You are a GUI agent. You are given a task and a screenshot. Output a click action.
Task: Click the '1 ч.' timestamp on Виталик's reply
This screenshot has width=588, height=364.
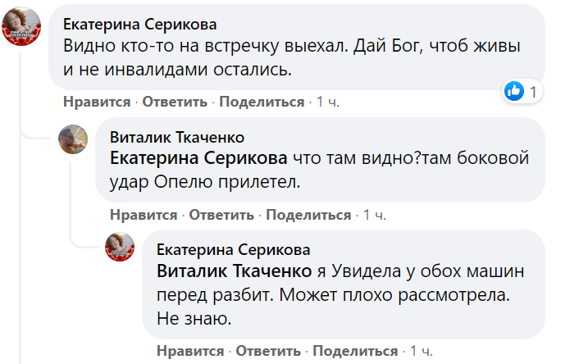click(374, 215)
